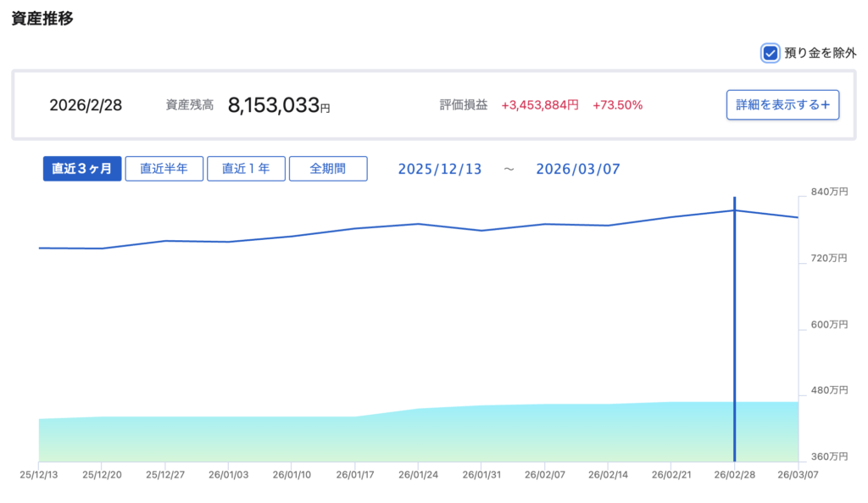Click the +73.50% gain percentage

617,105
